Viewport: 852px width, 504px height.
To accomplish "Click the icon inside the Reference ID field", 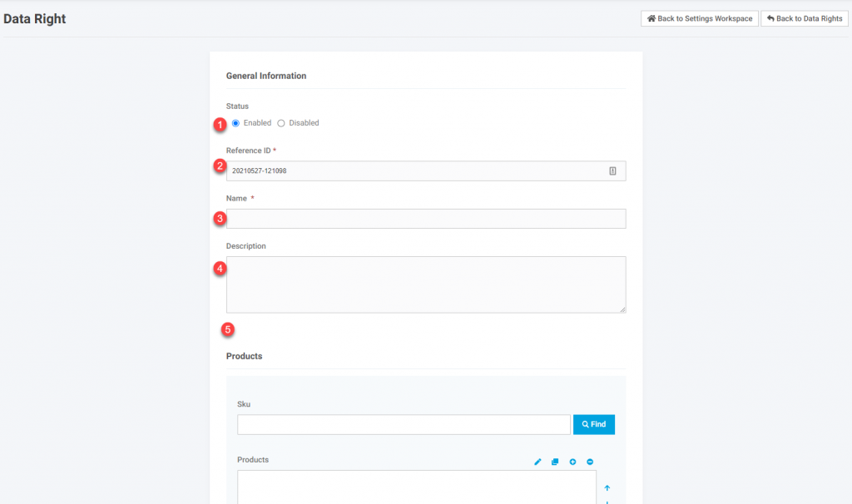I will click(x=612, y=170).
